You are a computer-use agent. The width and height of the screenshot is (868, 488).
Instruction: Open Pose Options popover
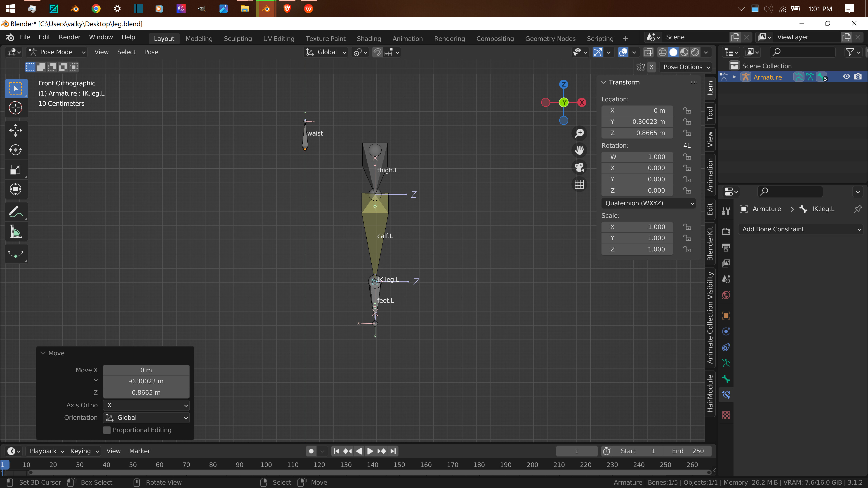(686, 67)
